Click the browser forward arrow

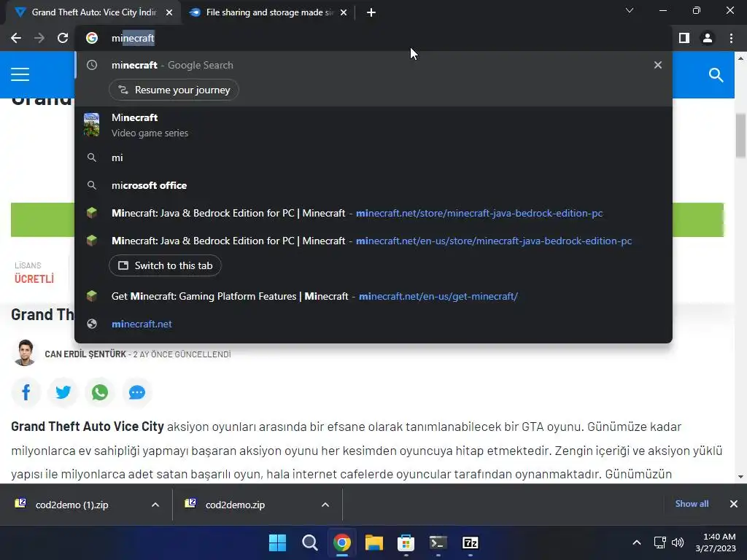[39, 38]
